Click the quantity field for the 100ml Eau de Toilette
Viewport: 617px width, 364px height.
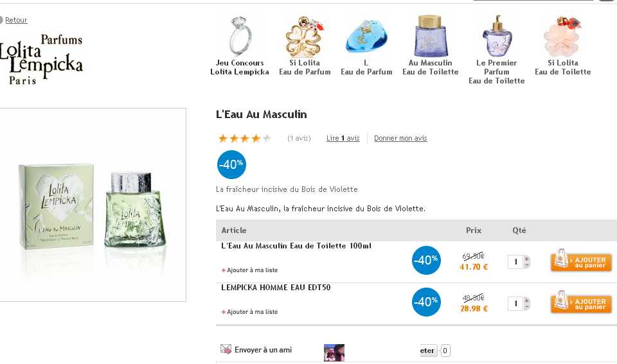pyautogui.click(x=515, y=262)
